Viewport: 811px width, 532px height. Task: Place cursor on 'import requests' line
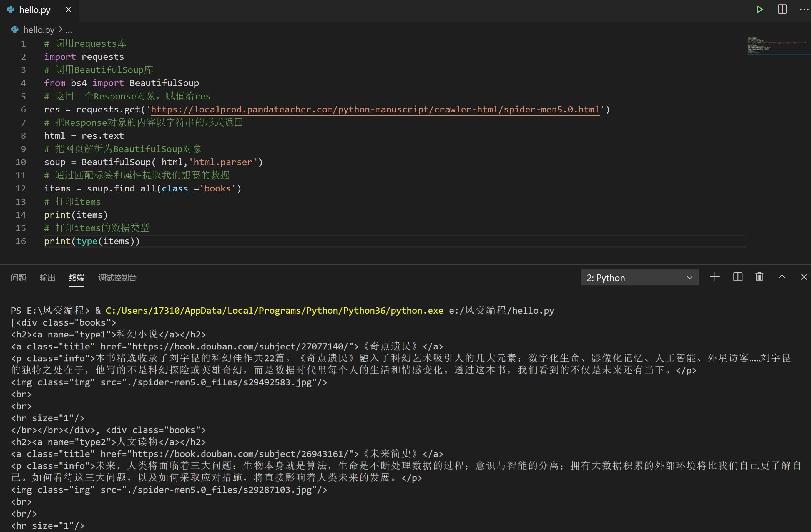[x=84, y=57]
